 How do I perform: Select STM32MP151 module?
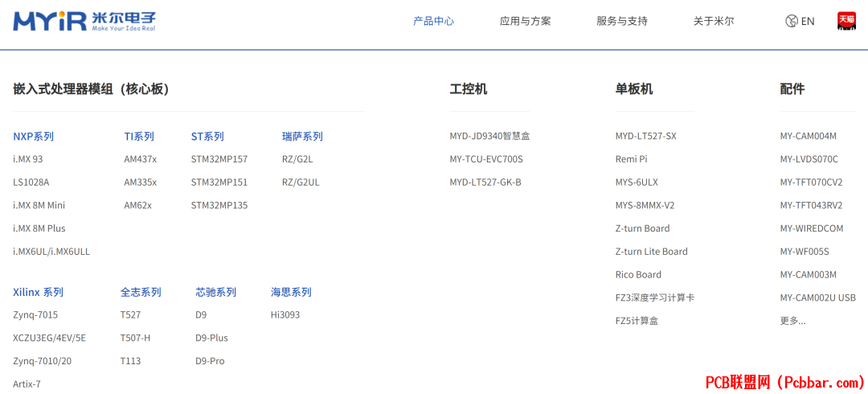[219, 183]
